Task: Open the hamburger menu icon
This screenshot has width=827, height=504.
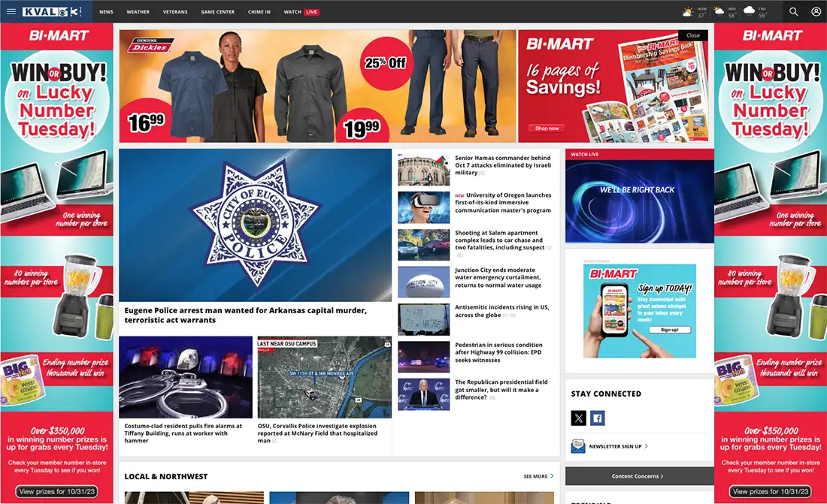Action: 11,11
